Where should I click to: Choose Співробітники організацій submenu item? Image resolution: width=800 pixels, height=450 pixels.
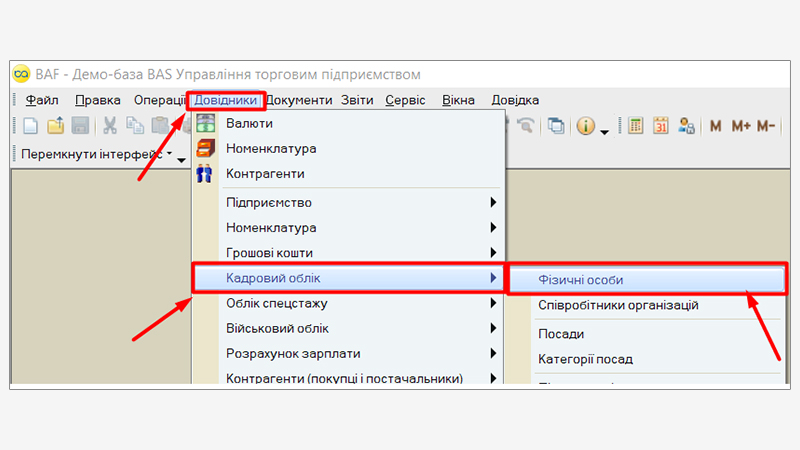tap(618, 305)
